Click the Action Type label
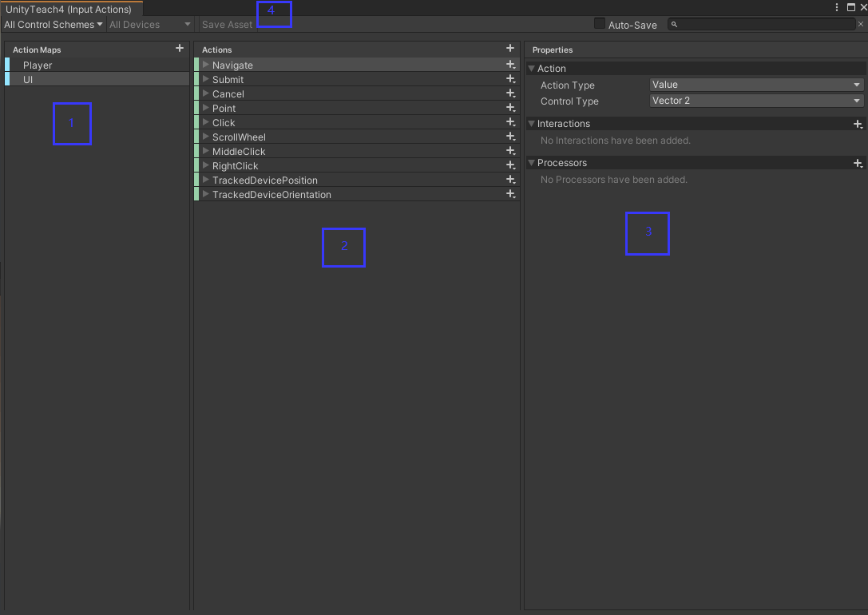The height and width of the screenshot is (615, 868). pos(568,85)
